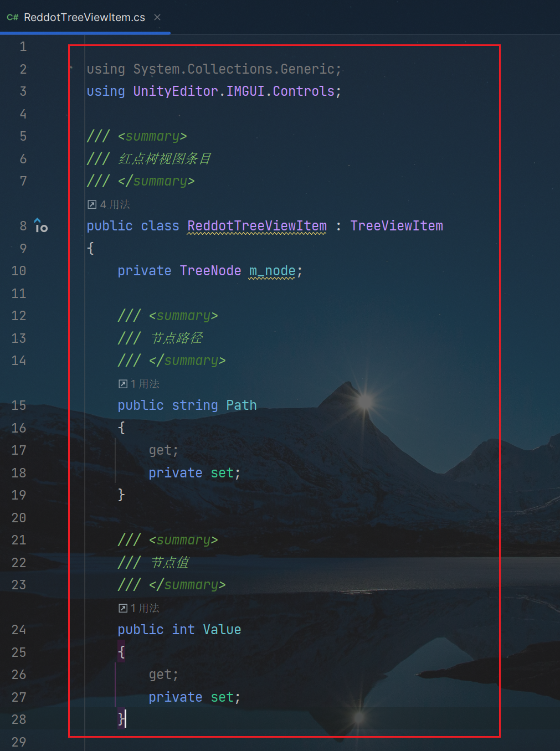560x751 pixels.
Task: Click the inheritance gutter icon on line 8
Action: point(41,225)
